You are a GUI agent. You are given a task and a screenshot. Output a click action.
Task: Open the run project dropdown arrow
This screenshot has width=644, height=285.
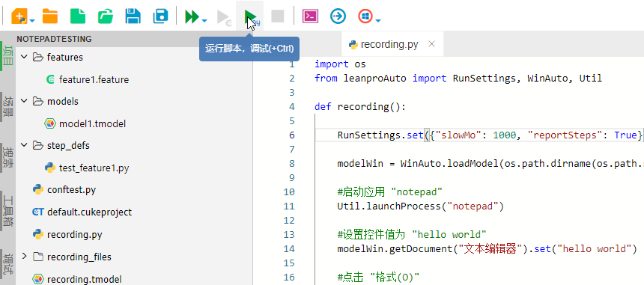pos(204,20)
